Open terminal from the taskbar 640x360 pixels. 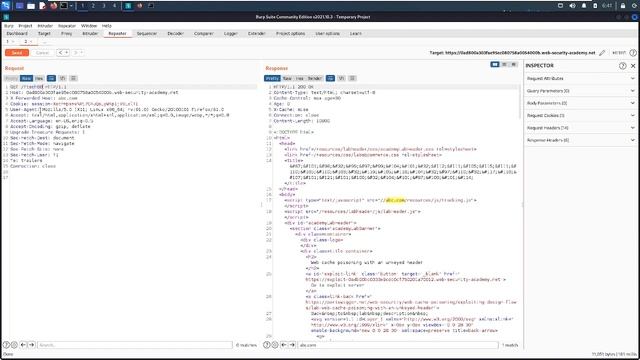coord(64,6)
